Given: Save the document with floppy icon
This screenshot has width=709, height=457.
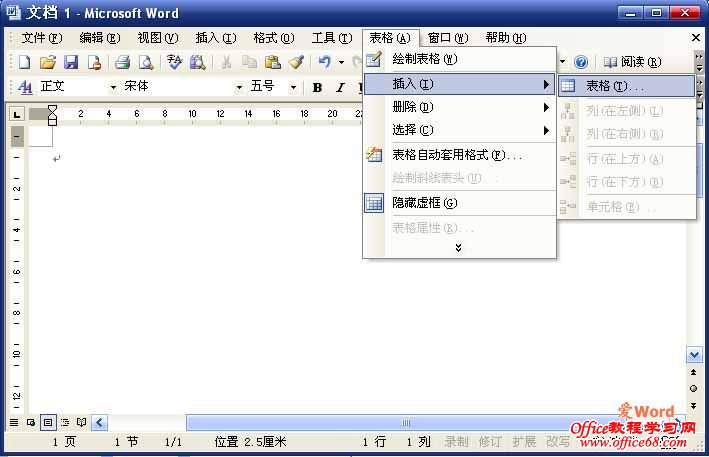Looking at the screenshot, I should 71,62.
